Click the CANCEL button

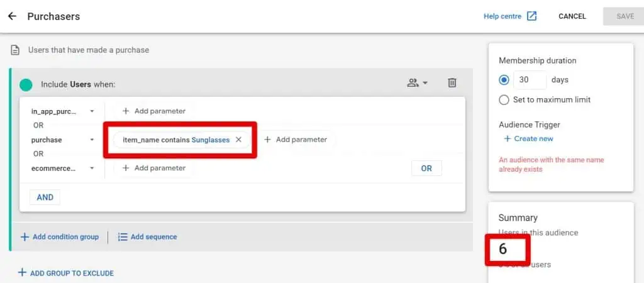coord(572,16)
